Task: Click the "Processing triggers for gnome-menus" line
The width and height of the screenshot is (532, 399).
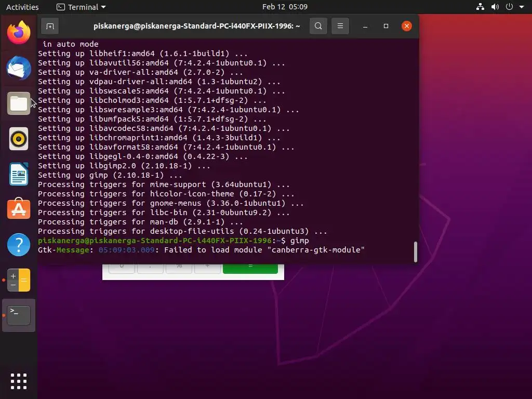Action: 170,203
